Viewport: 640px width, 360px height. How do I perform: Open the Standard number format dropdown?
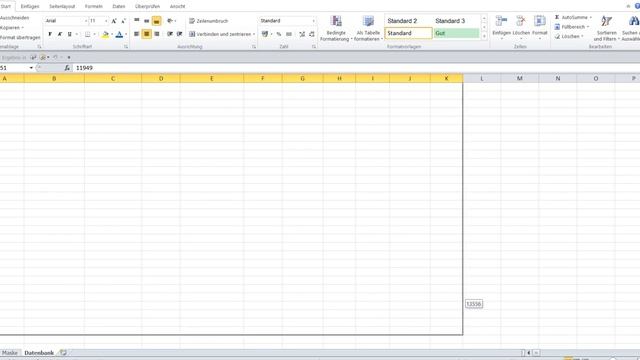pos(313,21)
